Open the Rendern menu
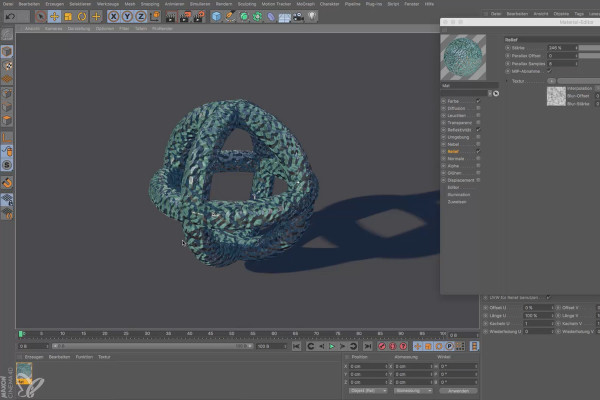Screen dimensions: 600x400 [x=224, y=4]
